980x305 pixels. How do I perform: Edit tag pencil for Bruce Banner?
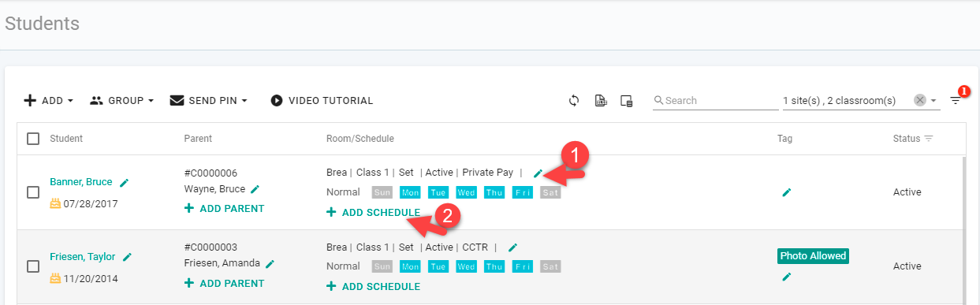pyautogui.click(x=787, y=192)
